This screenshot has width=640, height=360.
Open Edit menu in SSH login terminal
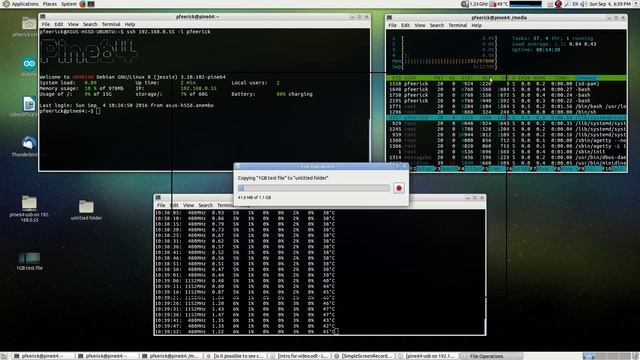point(59,24)
